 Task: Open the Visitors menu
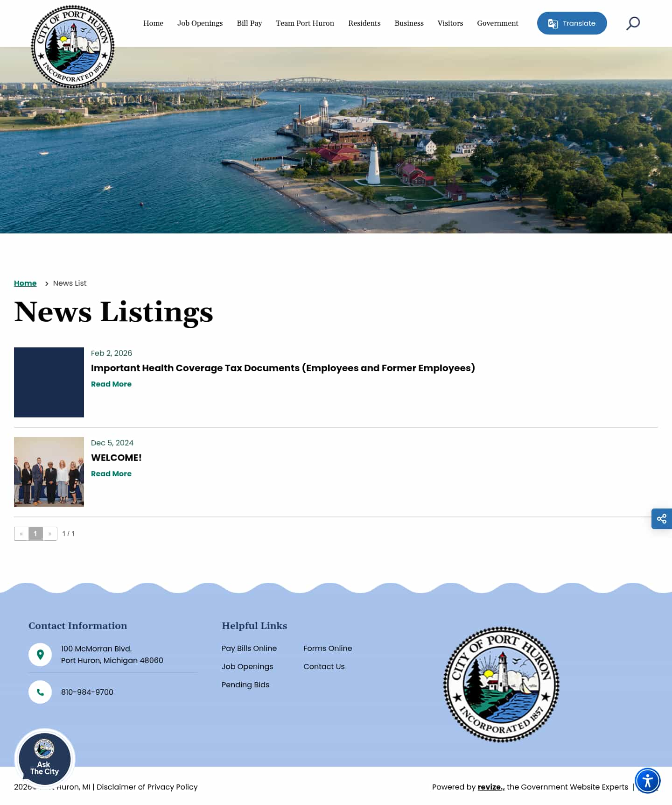[x=450, y=23]
